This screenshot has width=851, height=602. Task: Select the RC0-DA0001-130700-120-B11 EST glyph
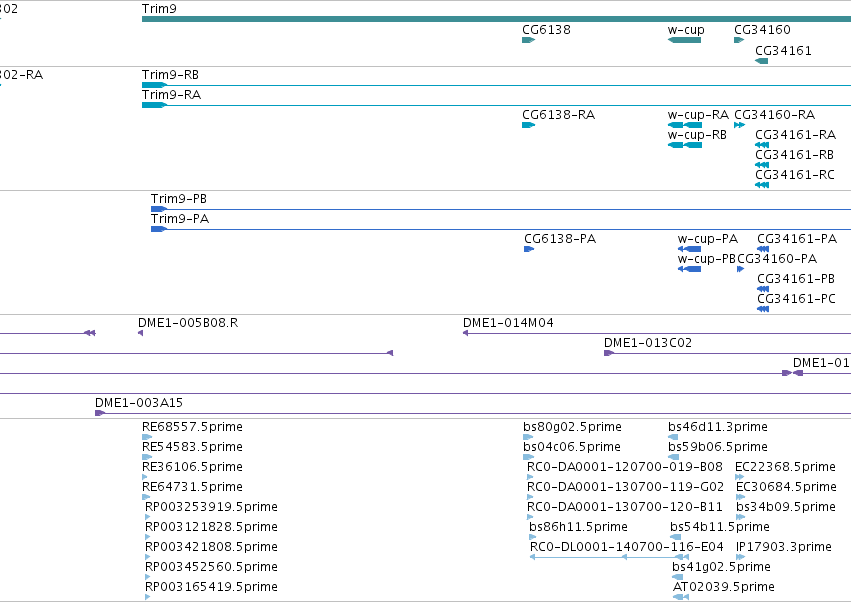(530, 517)
